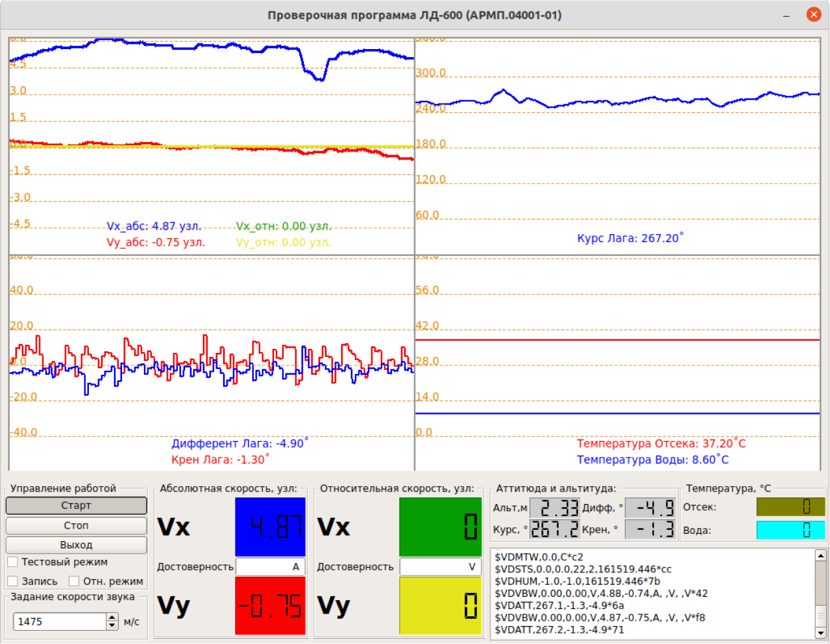Screen dimensions: 830x644
Task: Enable the Тестовый режим checkbox
Action: click(13, 562)
